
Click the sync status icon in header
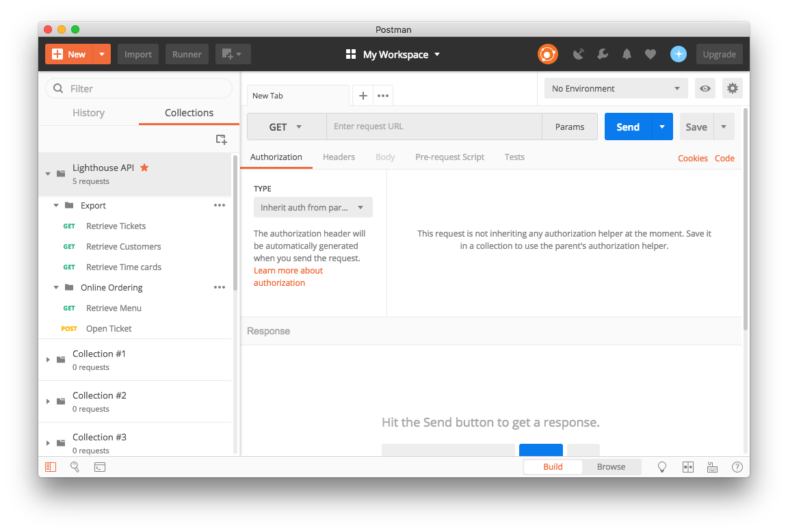tap(547, 54)
